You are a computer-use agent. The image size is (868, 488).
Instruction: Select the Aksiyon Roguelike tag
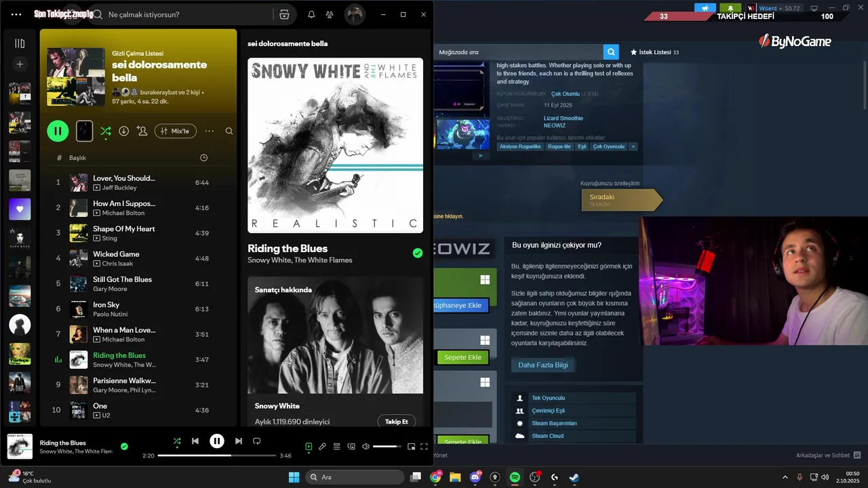(x=520, y=146)
